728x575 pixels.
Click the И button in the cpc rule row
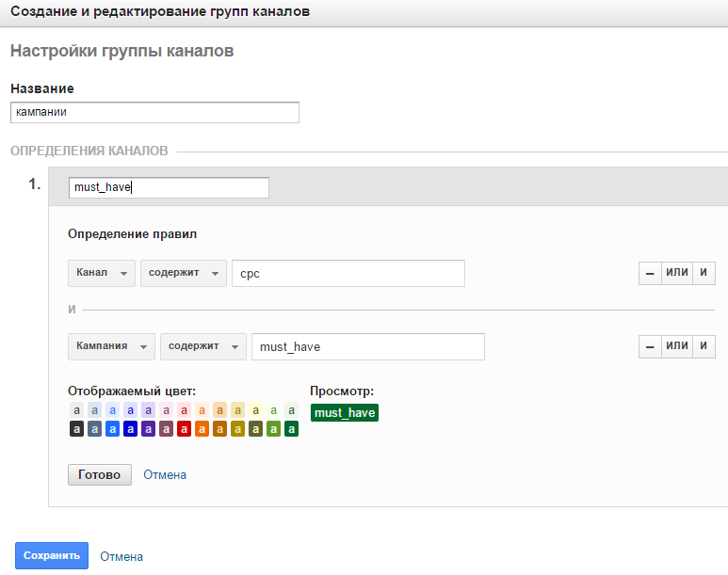704,273
